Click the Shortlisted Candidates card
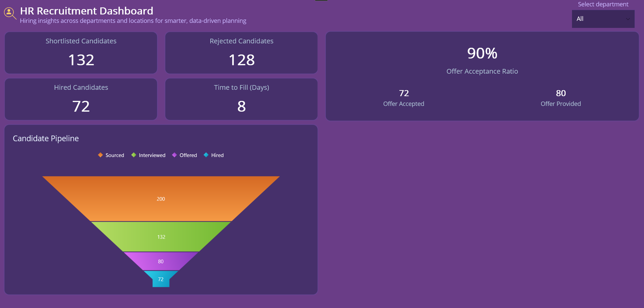This screenshot has width=644, height=308. [81, 53]
